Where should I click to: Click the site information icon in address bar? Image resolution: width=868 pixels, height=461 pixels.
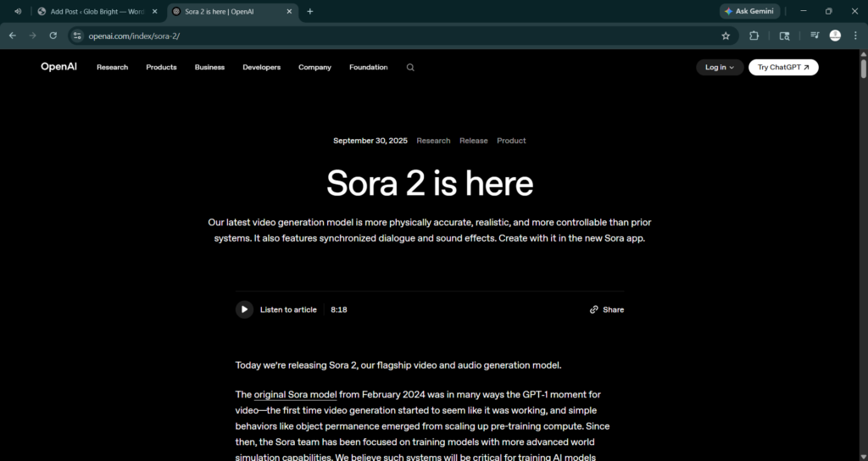click(76, 36)
